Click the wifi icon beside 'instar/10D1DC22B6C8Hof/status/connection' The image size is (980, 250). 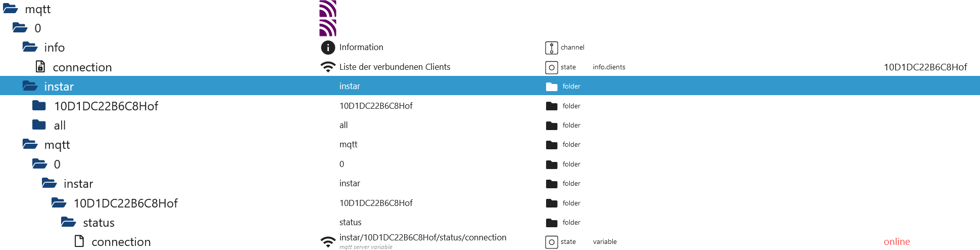click(328, 242)
